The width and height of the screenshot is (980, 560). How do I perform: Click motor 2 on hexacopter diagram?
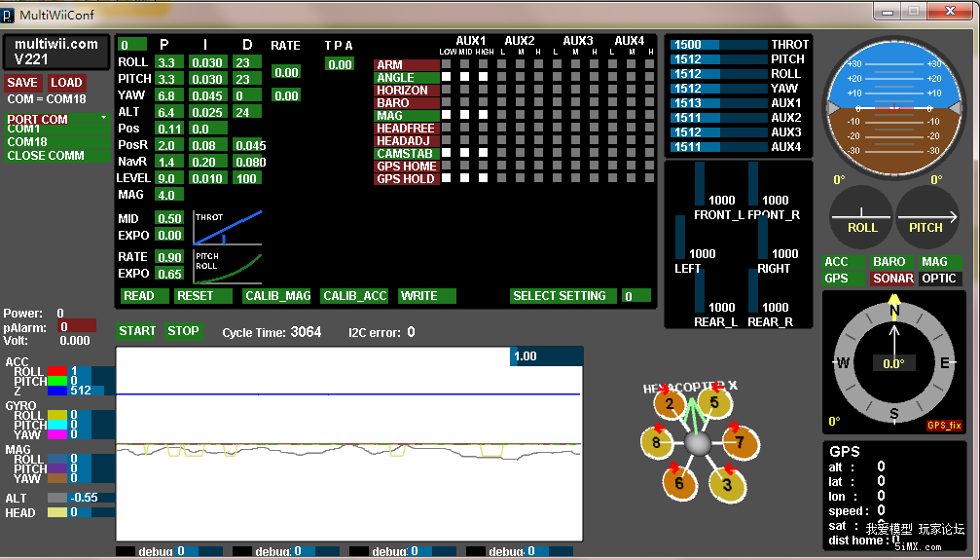(670, 403)
